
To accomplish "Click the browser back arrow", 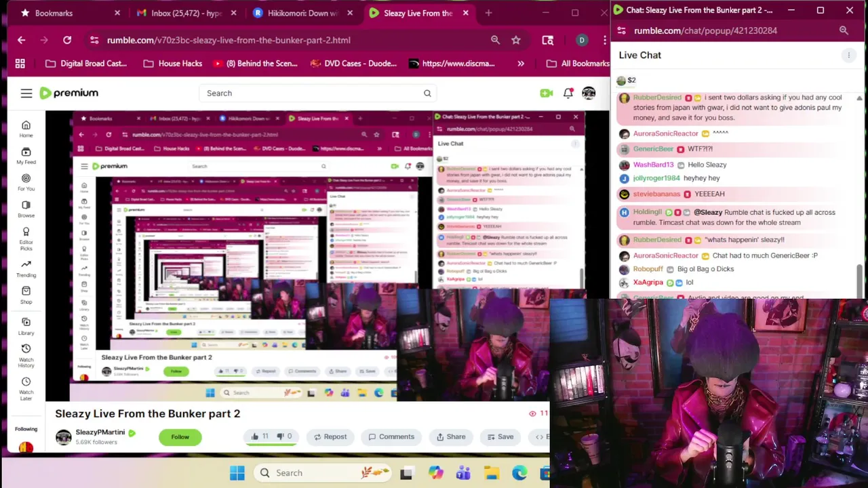I will 21,40.
